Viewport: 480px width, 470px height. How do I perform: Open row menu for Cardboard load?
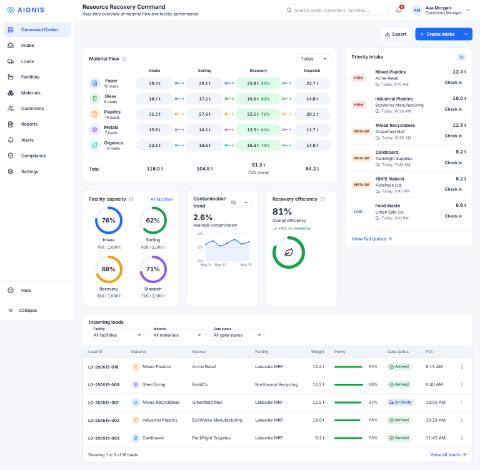pos(462,438)
